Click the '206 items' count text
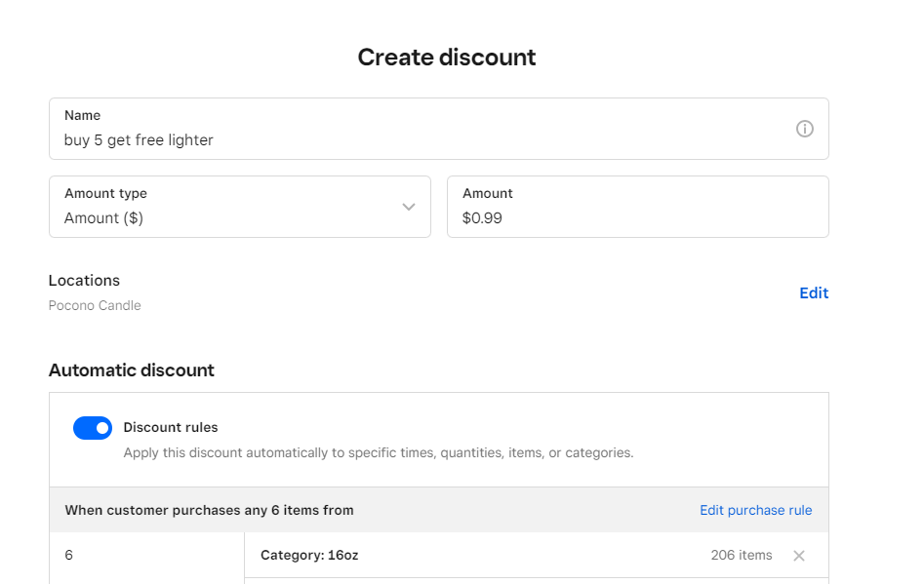Viewport: 924px width, 584px height. [x=741, y=556]
